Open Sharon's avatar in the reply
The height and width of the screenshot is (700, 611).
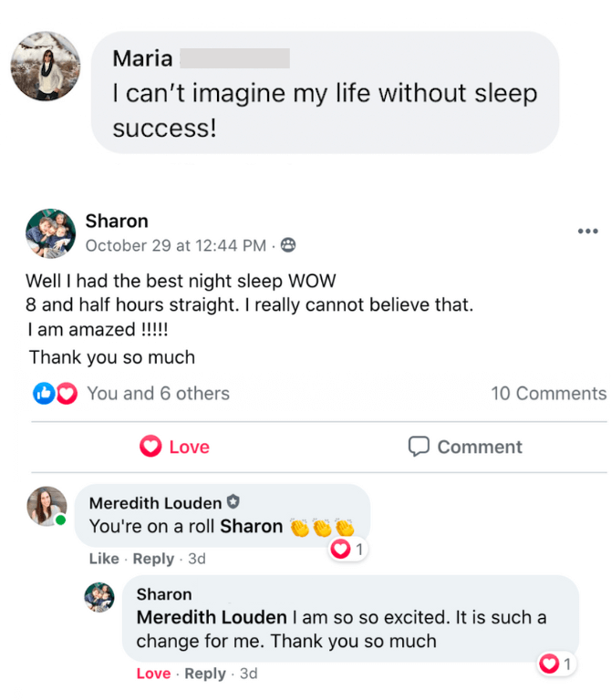[98, 598]
